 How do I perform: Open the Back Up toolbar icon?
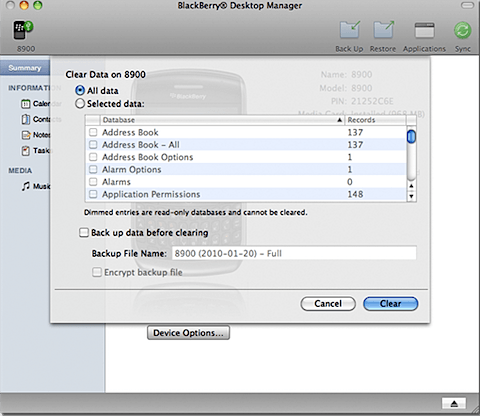pos(350,30)
